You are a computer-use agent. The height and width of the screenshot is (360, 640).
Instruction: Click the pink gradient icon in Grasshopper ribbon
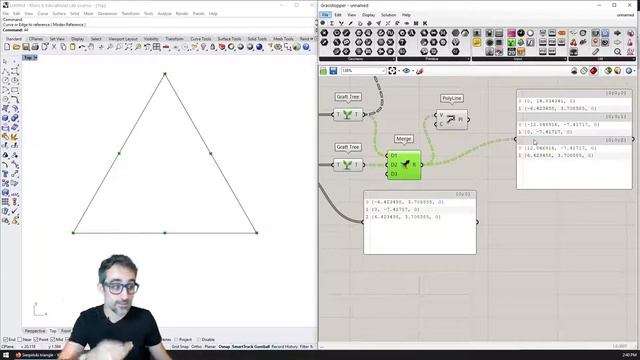tap(511, 33)
